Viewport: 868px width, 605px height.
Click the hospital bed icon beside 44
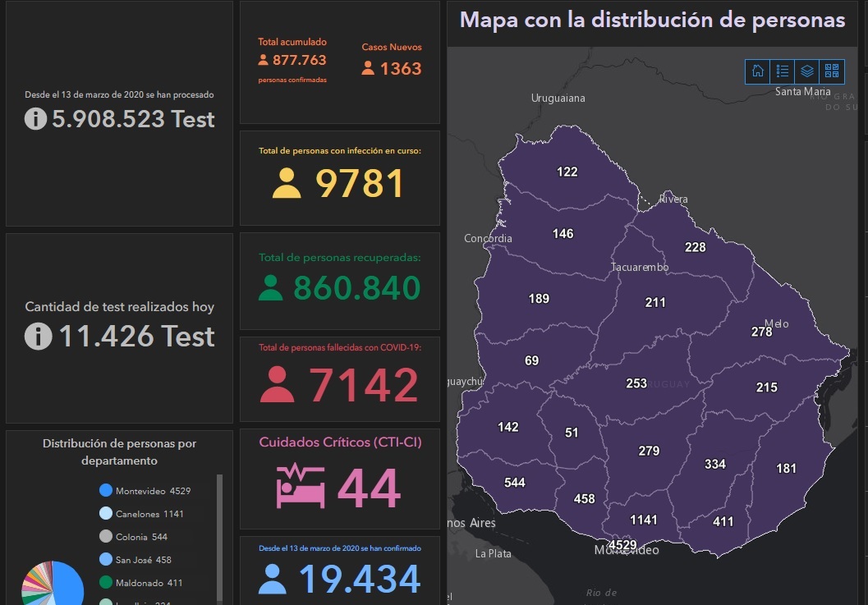300,487
